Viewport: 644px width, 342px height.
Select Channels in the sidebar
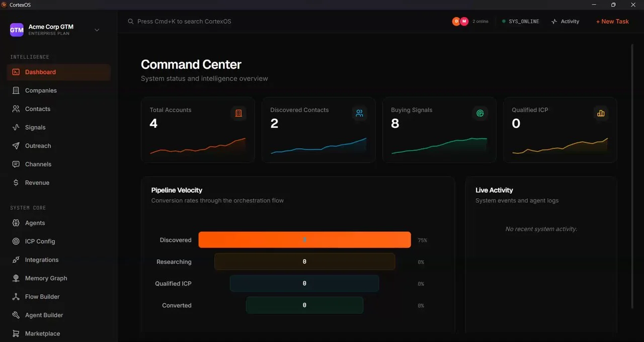point(59,164)
